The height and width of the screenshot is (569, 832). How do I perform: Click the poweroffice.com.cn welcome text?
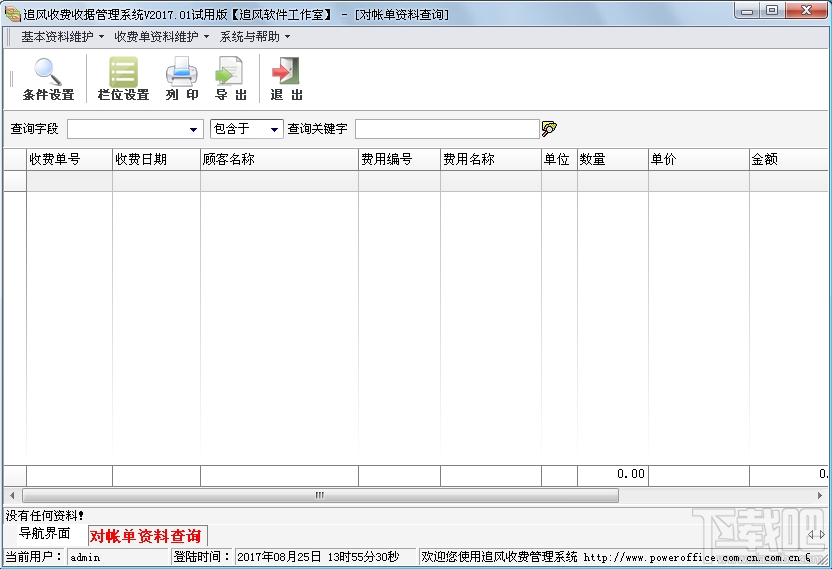616,557
